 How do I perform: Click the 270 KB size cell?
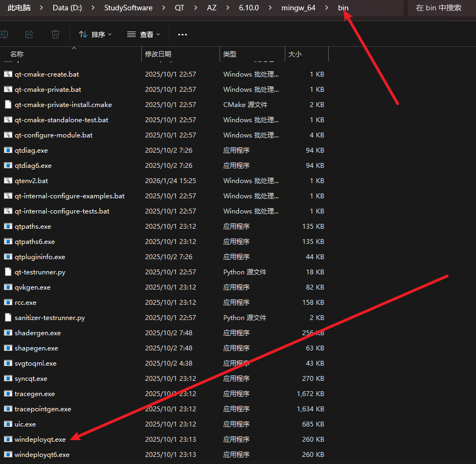pos(314,378)
